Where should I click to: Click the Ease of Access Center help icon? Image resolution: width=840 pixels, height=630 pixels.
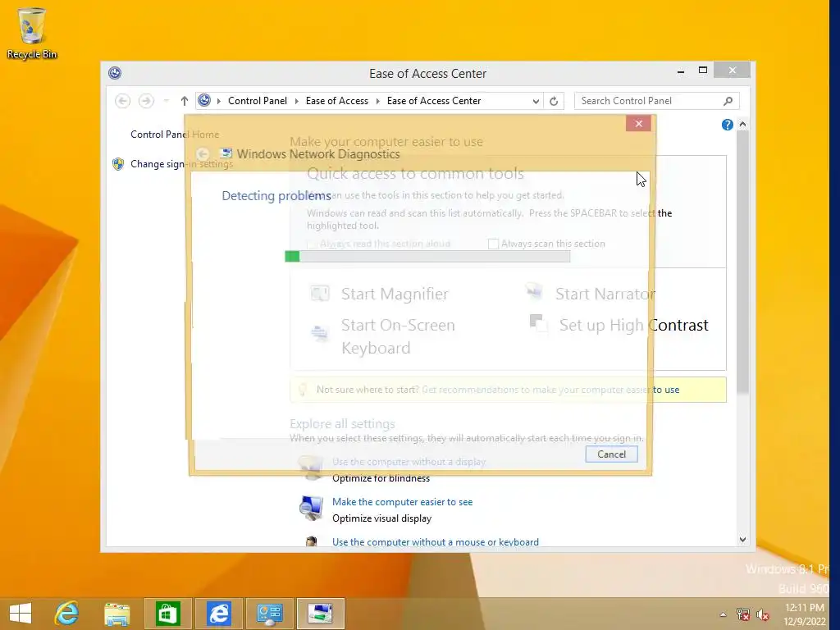(x=727, y=125)
